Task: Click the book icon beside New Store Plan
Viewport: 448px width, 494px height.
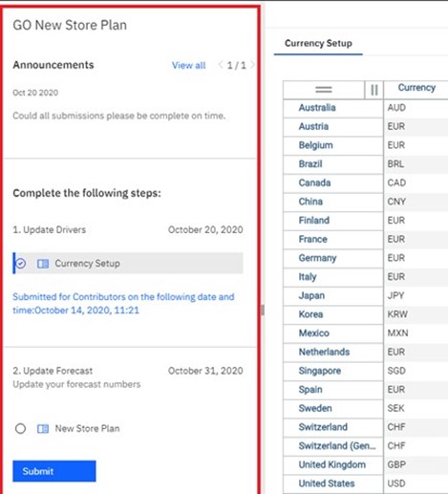Action: 43,429
